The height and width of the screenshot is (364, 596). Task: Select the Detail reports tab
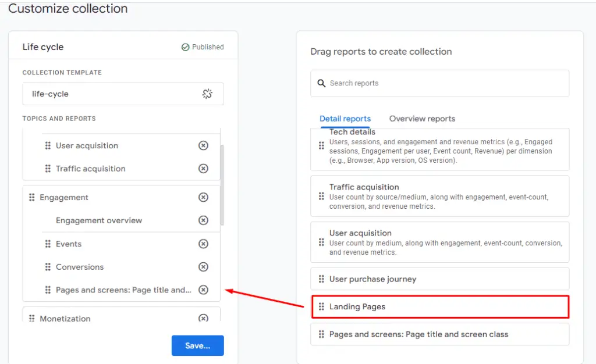tap(345, 119)
